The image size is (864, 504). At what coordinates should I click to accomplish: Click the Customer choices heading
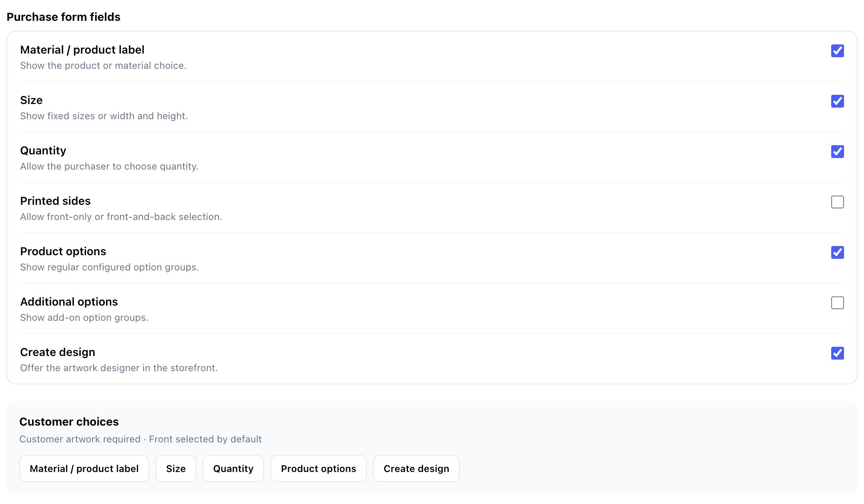coord(69,422)
